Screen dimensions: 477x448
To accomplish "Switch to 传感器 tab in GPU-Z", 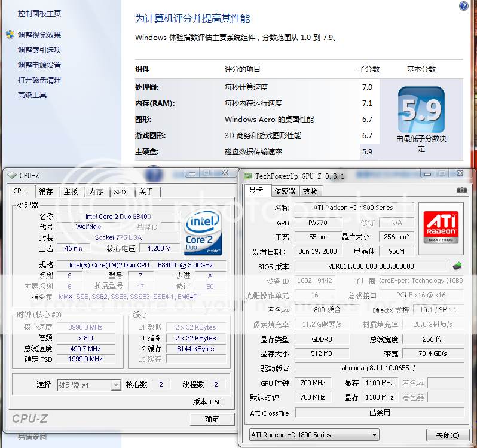I will pyautogui.click(x=285, y=191).
